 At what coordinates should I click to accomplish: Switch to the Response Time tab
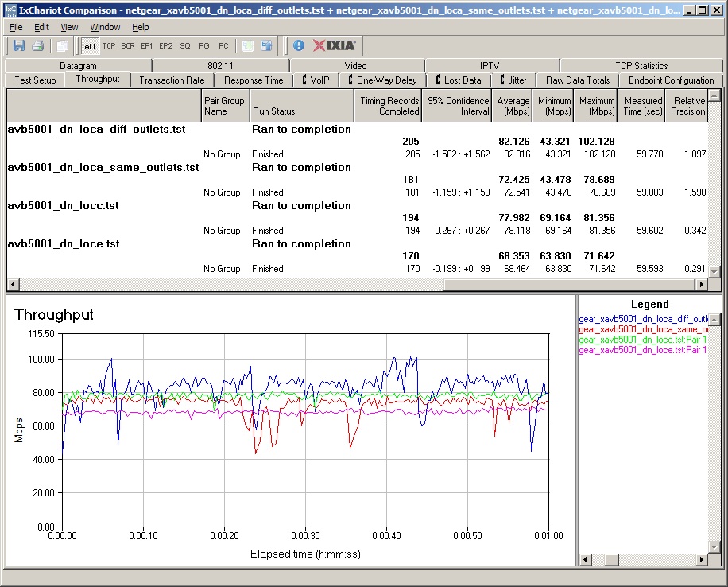254,80
